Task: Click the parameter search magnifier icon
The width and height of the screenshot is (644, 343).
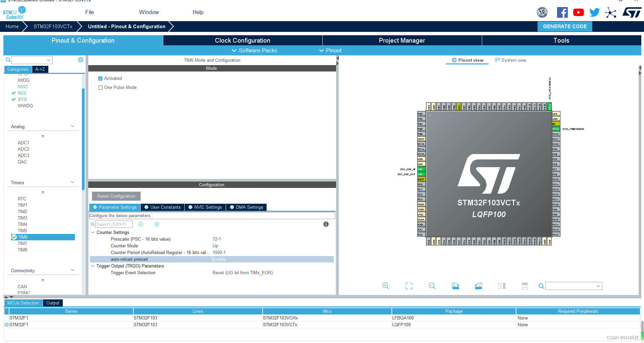Action: click(x=93, y=224)
